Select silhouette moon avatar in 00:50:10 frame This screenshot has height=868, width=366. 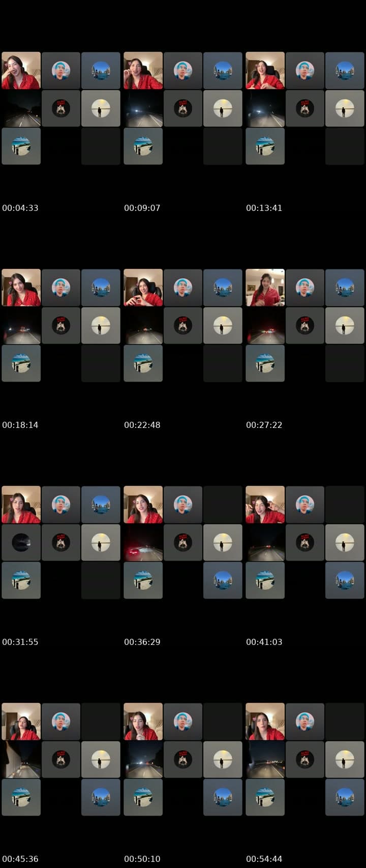(x=223, y=759)
